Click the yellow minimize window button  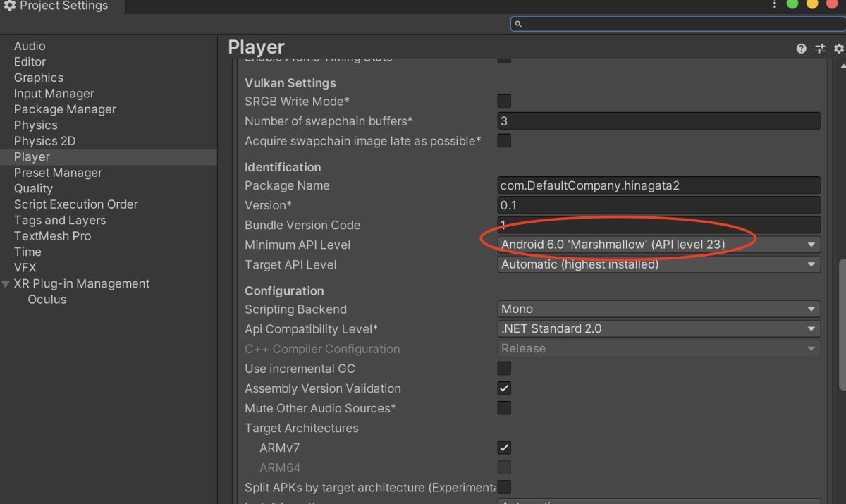click(811, 4)
